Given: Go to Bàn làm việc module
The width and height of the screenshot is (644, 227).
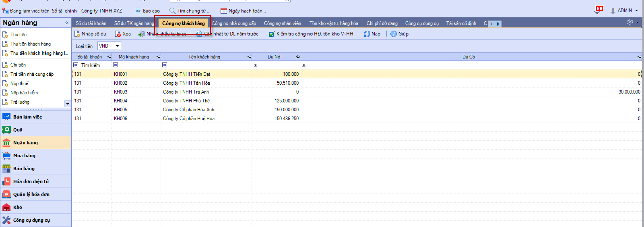Looking at the screenshot, I should [36, 117].
